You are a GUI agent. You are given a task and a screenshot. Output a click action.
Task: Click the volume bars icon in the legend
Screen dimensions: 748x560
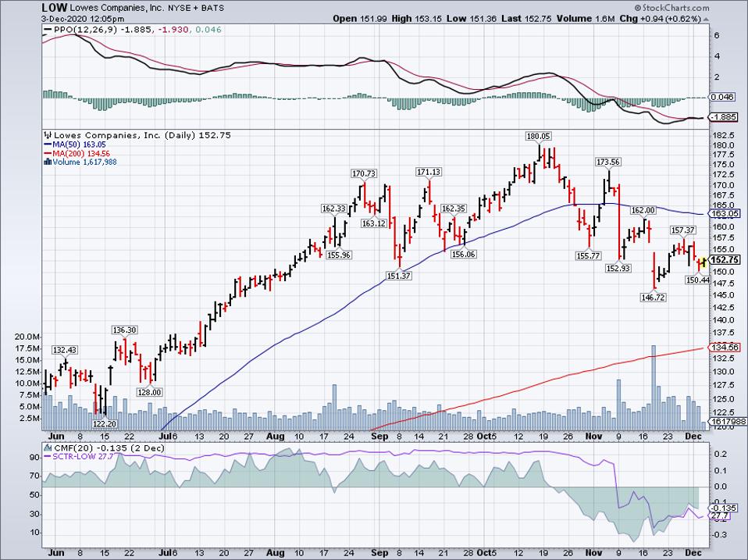click(48, 162)
